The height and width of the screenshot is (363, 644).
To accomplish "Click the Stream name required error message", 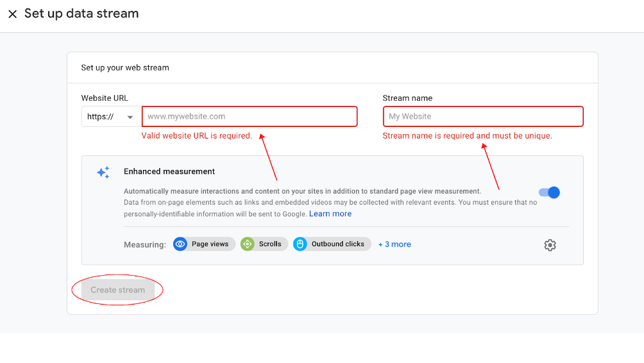I will (468, 136).
